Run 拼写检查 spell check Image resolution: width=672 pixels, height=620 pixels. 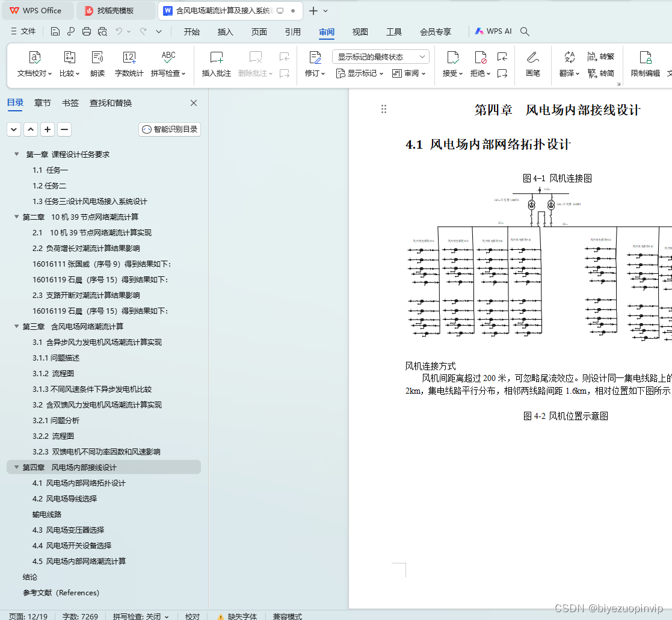click(168, 64)
